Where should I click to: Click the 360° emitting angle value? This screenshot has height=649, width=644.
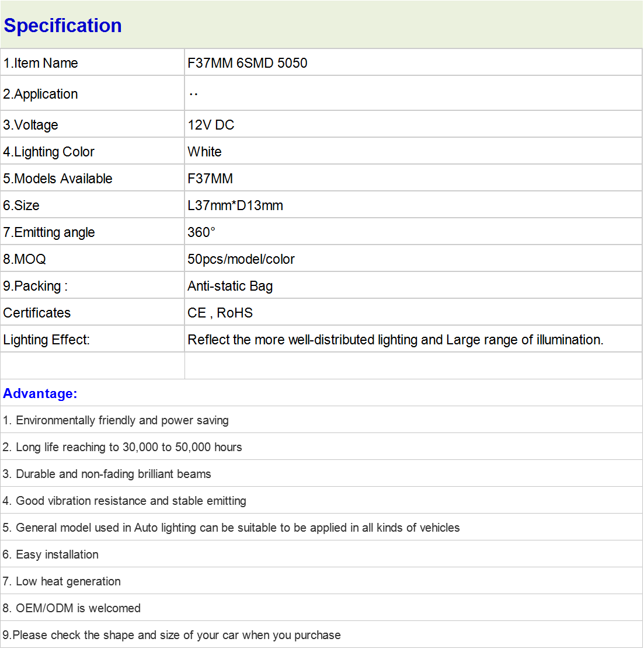pos(201,232)
